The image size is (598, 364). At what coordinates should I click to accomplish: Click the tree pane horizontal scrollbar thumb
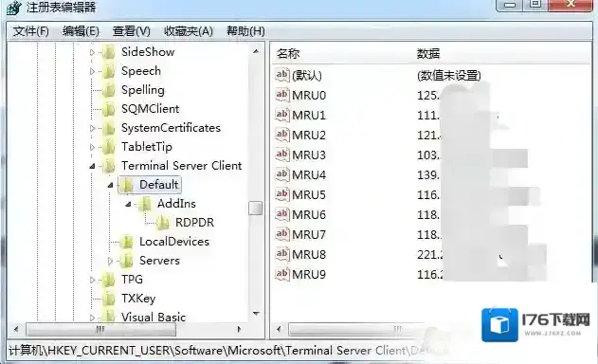100,329
